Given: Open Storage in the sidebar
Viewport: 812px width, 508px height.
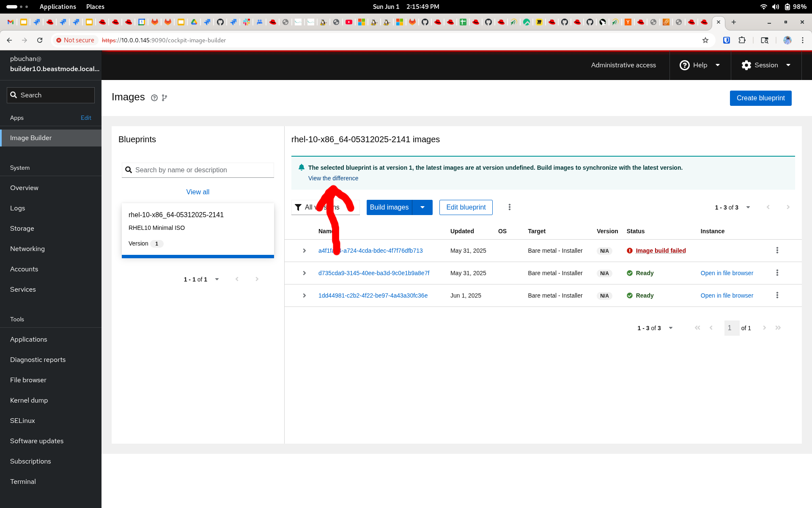Looking at the screenshot, I should (x=22, y=229).
